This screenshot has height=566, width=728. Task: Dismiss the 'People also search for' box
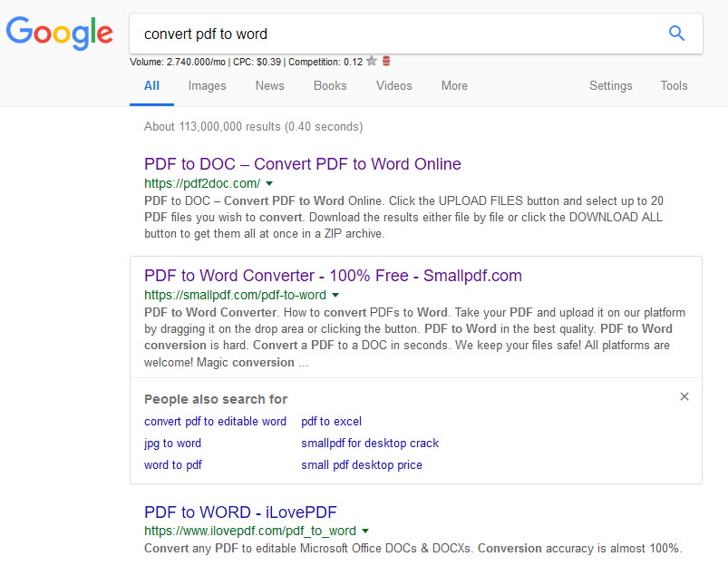[x=684, y=396]
